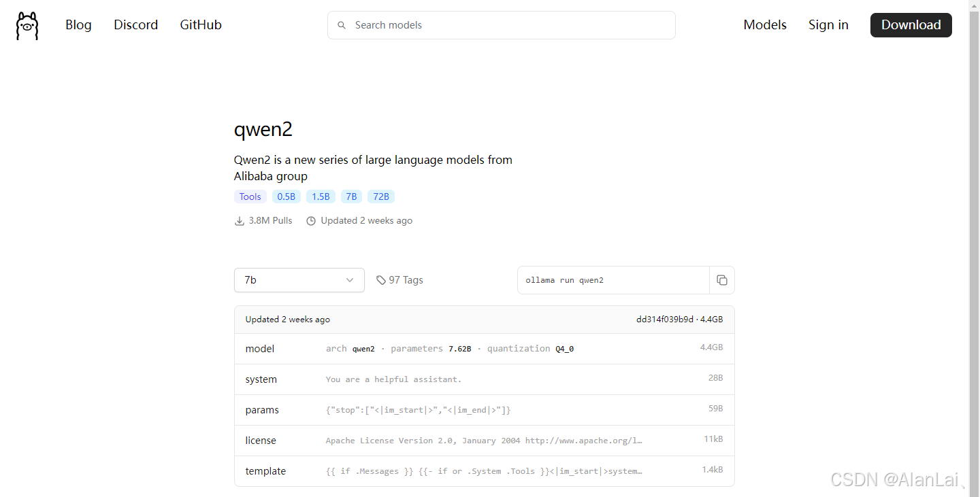
Task: Click the tag icon beside 97 Tags
Action: [381, 279]
